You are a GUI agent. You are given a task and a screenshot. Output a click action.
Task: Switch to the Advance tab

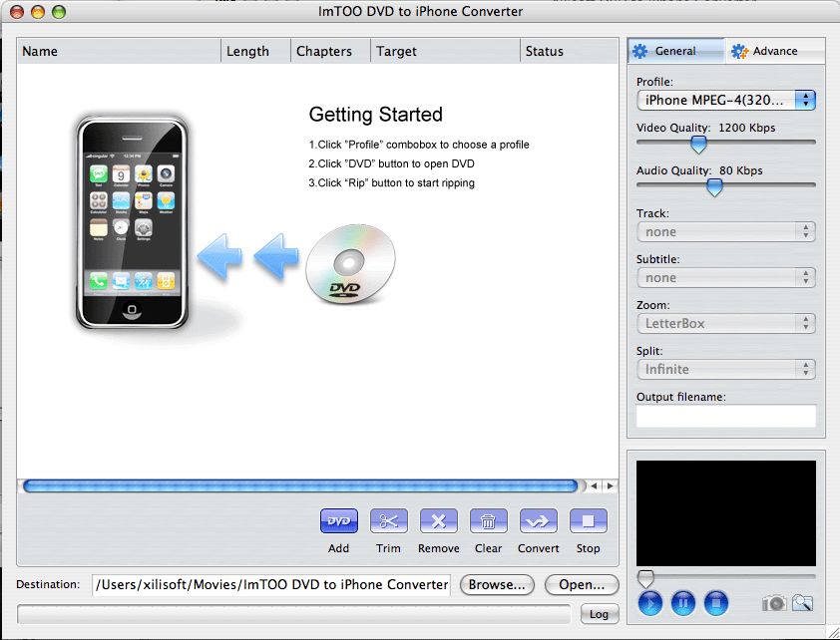(774, 51)
